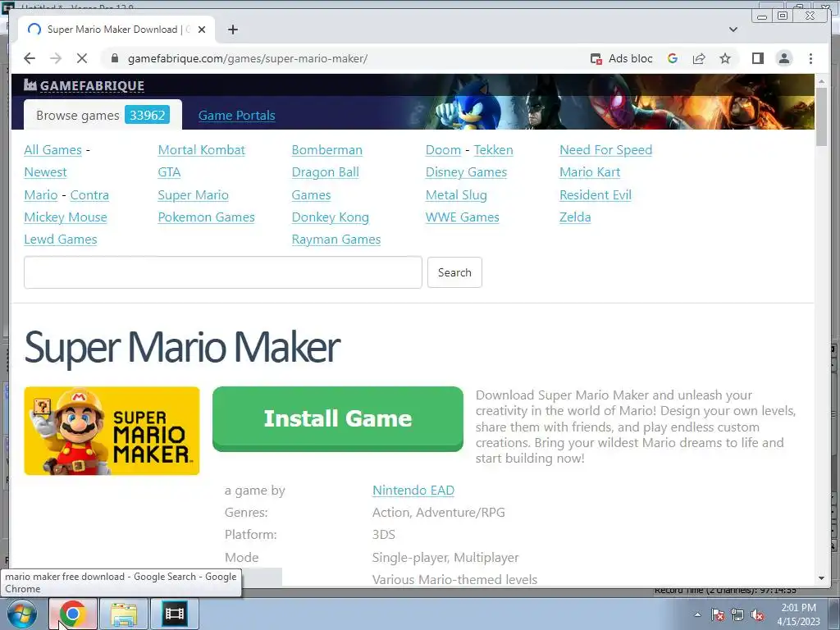Viewport: 840px width, 630px height.
Task: Close the Super Mario Maker tab
Action: [202, 30]
